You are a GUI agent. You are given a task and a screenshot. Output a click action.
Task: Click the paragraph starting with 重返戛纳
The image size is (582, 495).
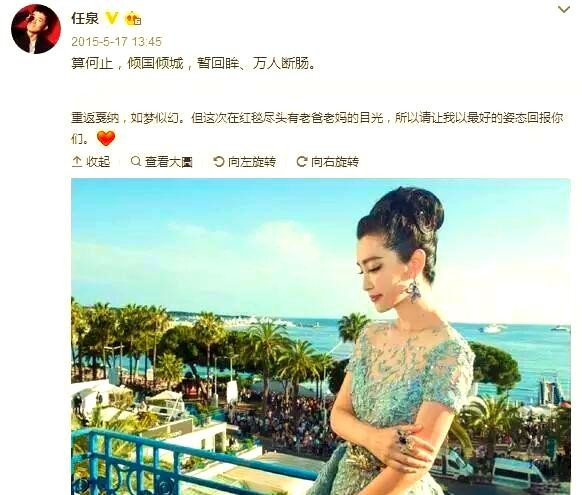317,128
